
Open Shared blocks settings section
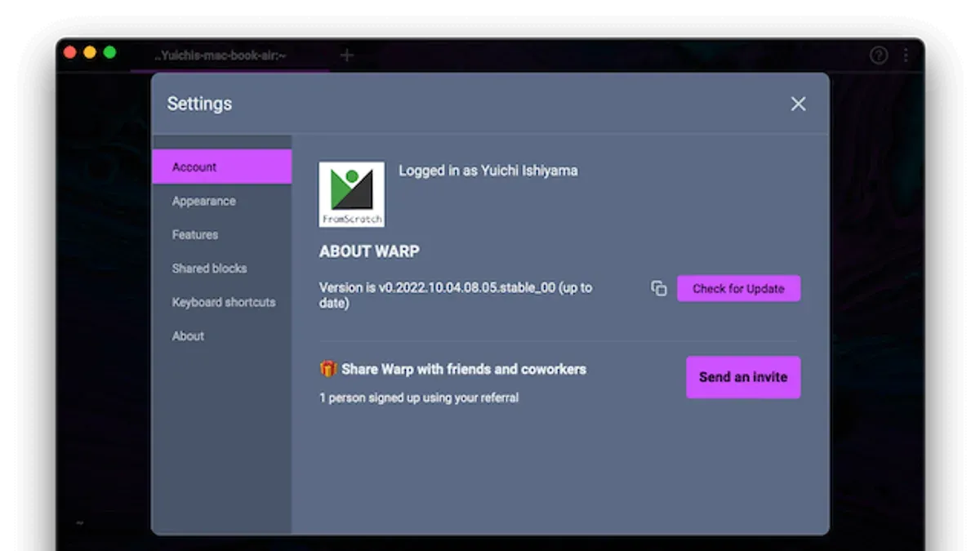click(221, 268)
